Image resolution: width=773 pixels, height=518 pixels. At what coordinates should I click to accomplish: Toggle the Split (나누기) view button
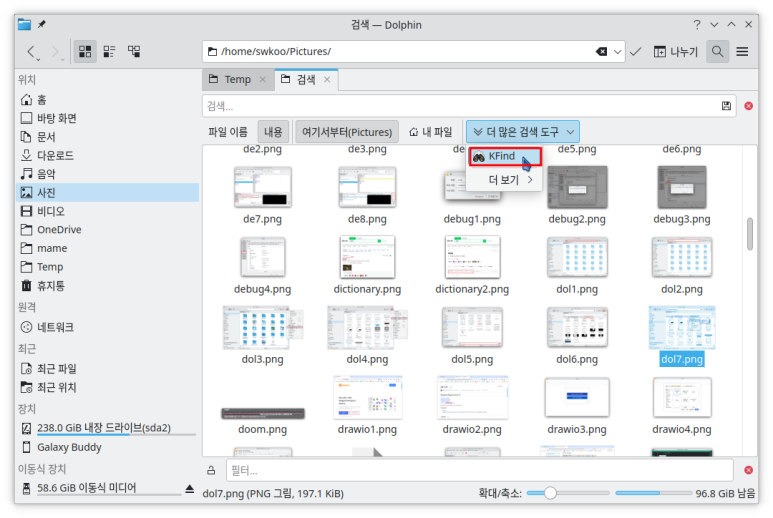676,51
